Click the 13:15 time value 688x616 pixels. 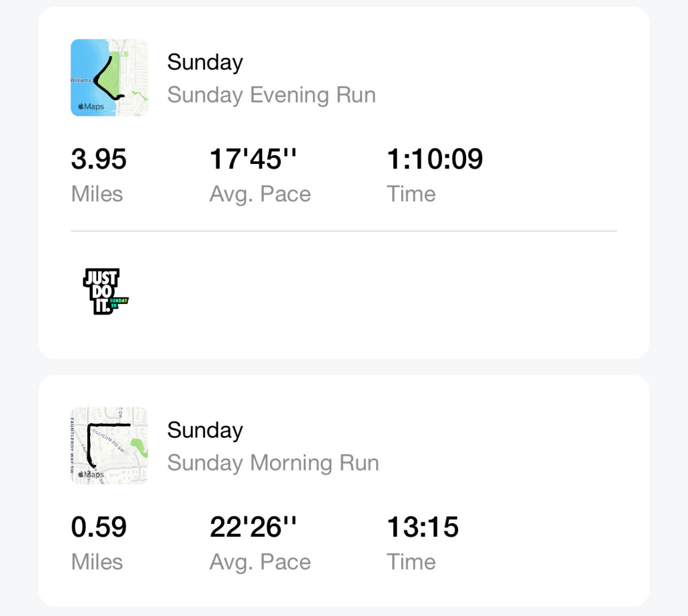(x=423, y=527)
